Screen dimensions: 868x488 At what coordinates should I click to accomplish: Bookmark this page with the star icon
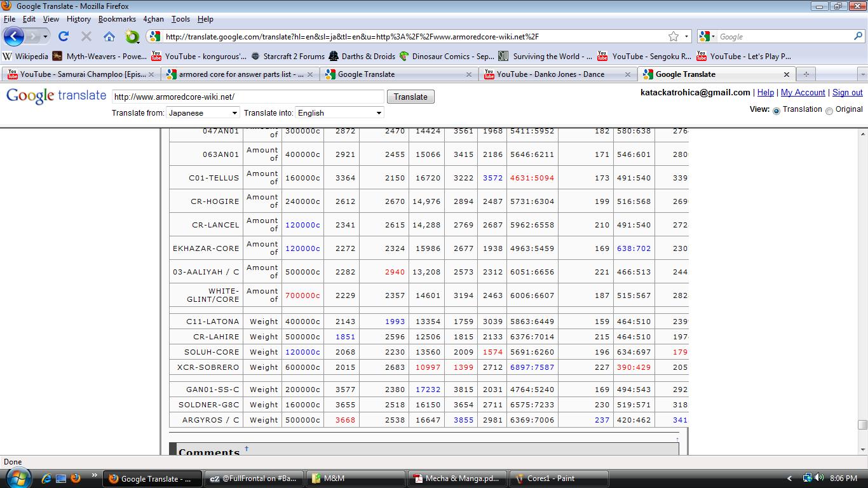pos(674,36)
